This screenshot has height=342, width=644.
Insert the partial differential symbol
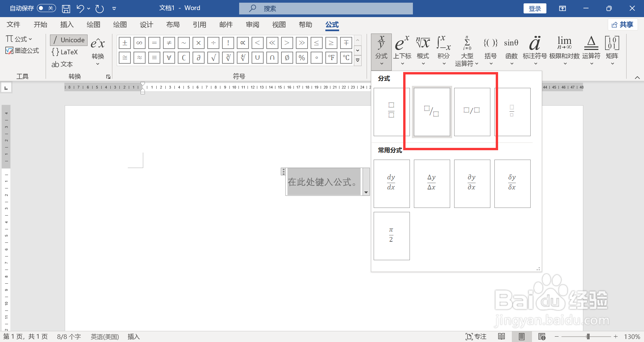coord(199,58)
